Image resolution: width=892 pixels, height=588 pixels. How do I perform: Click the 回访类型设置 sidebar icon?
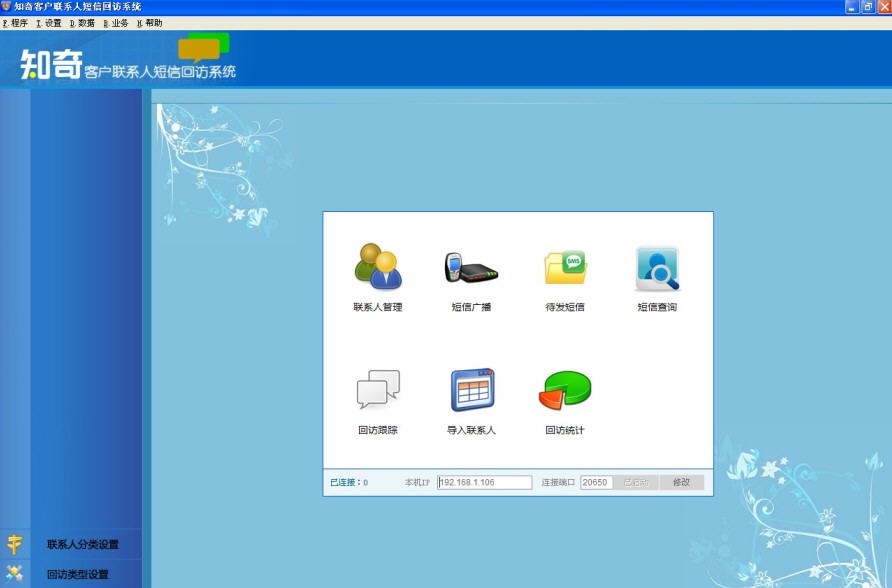[x=14, y=573]
